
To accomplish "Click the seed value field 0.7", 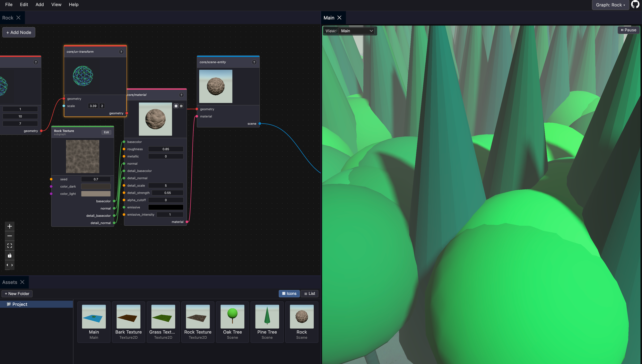I will (x=96, y=179).
